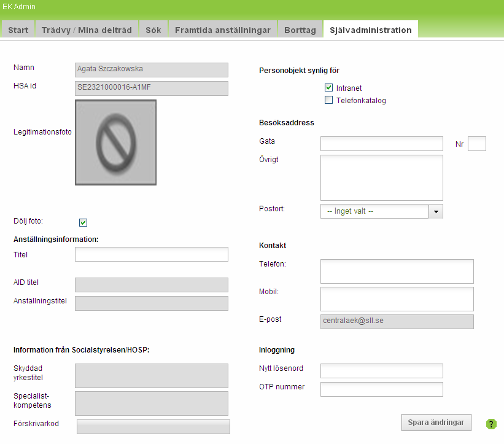Click the Personobjekt synlig för heading

[299, 71]
